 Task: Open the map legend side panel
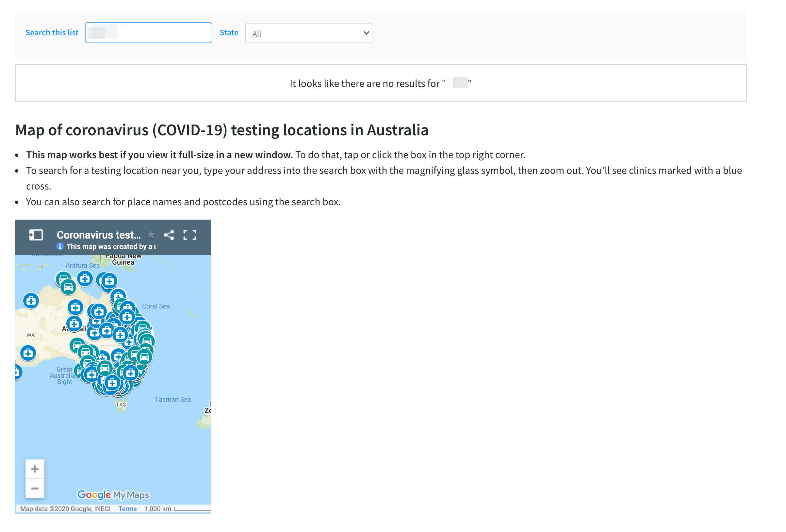(36, 235)
